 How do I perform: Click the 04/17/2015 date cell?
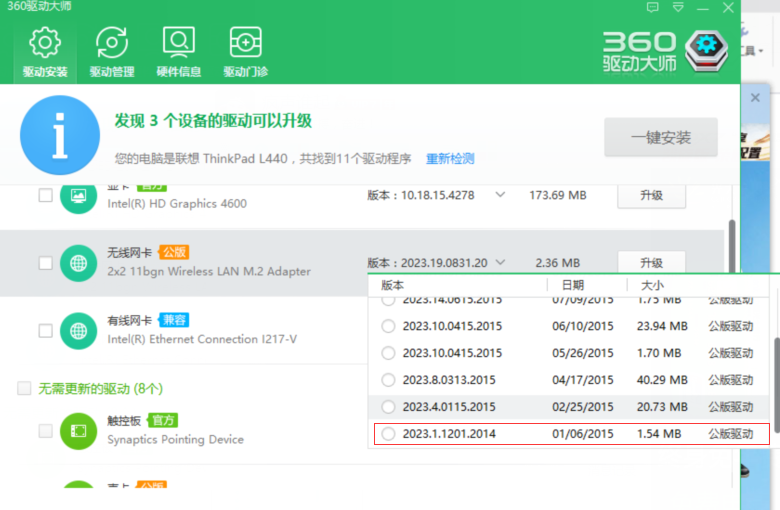click(583, 380)
